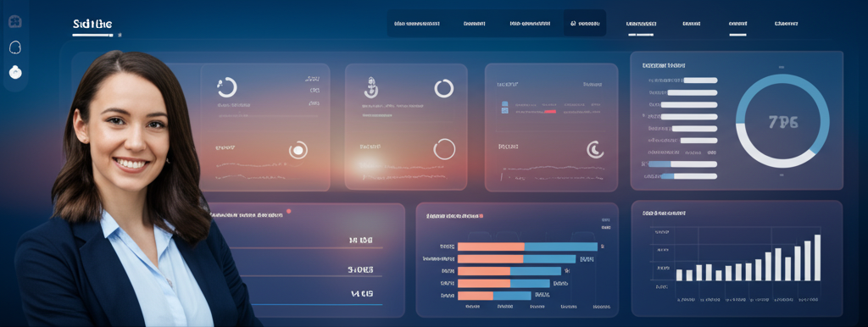Viewport: 868px width, 327px height.
Task: Click the center value of the donut chart
Action: click(x=783, y=122)
